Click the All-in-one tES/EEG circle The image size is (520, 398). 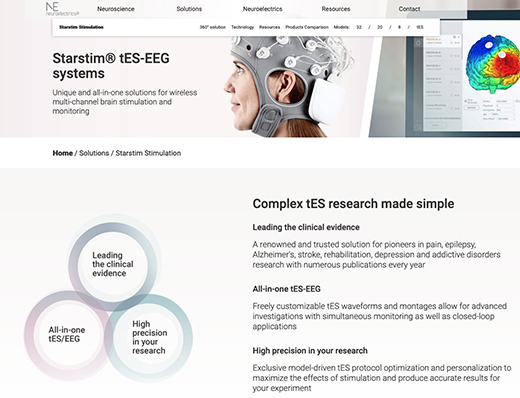click(67, 334)
